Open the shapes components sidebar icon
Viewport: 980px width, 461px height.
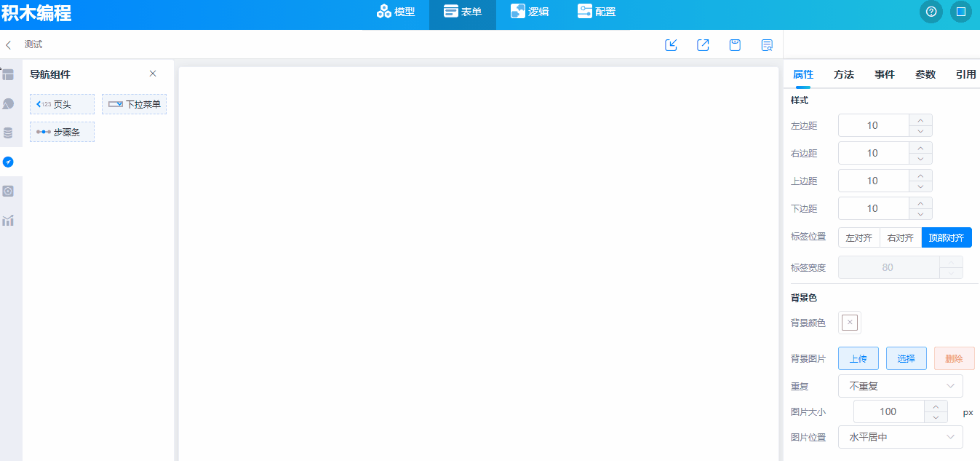coord(8,103)
